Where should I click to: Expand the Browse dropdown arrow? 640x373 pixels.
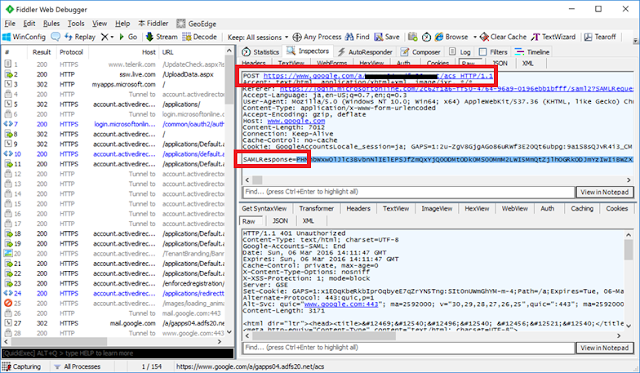(x=475, y=37)
